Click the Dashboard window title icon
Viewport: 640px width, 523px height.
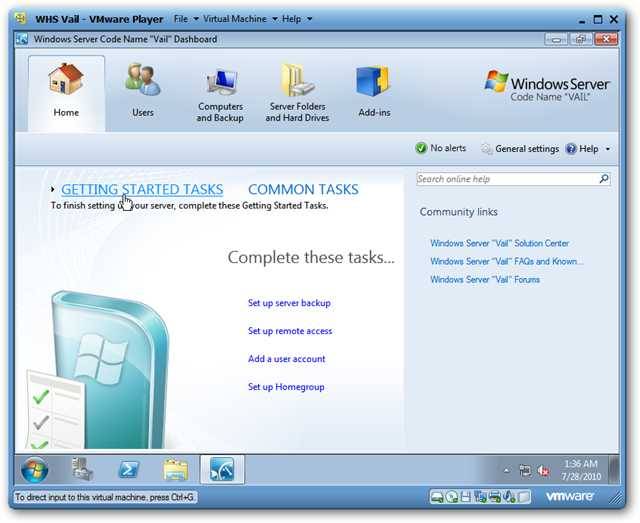pyautogui.click(x=22, y=39)
